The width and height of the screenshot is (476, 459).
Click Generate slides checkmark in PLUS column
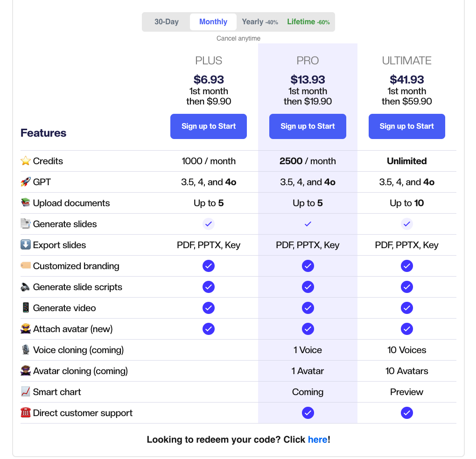pyautogui.click(x=208, y=223)
